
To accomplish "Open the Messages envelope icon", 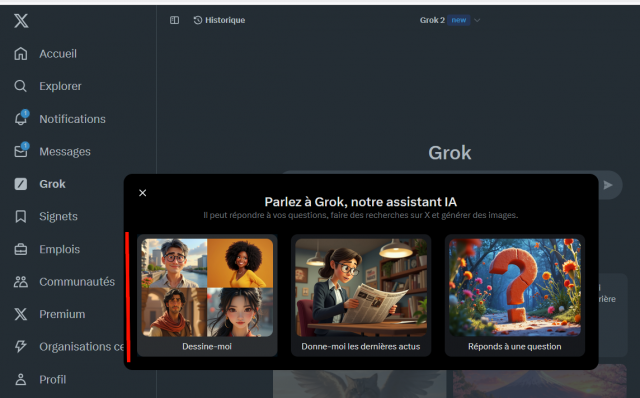I will [x=21, y=151].
